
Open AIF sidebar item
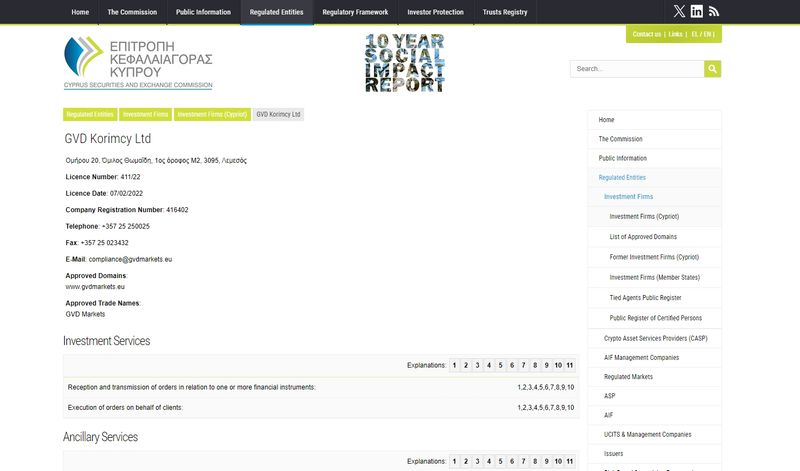click(x=655, y=415)
